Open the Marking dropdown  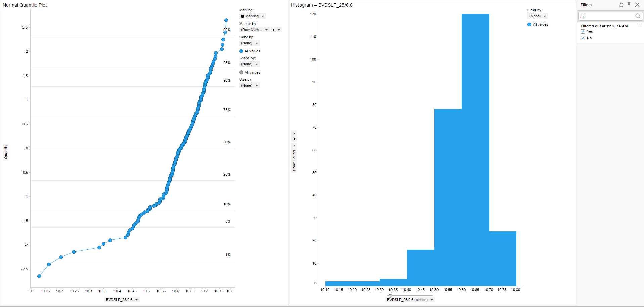253,16
